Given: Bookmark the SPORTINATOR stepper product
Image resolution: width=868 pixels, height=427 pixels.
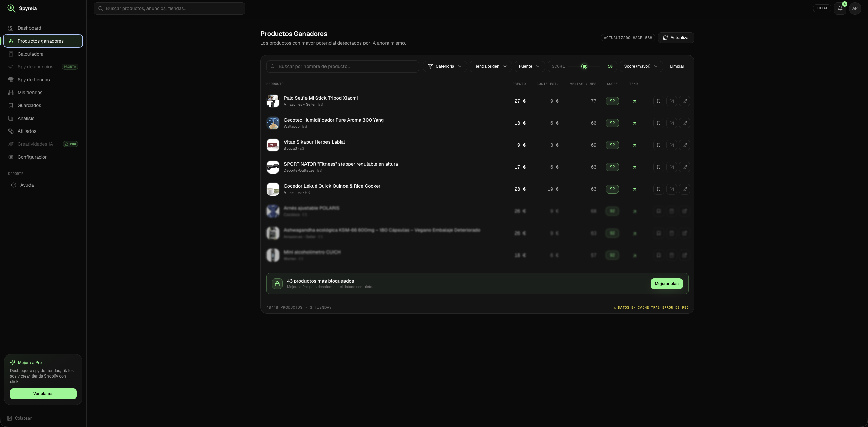Looking at the screenshot, I should (658, 167).
